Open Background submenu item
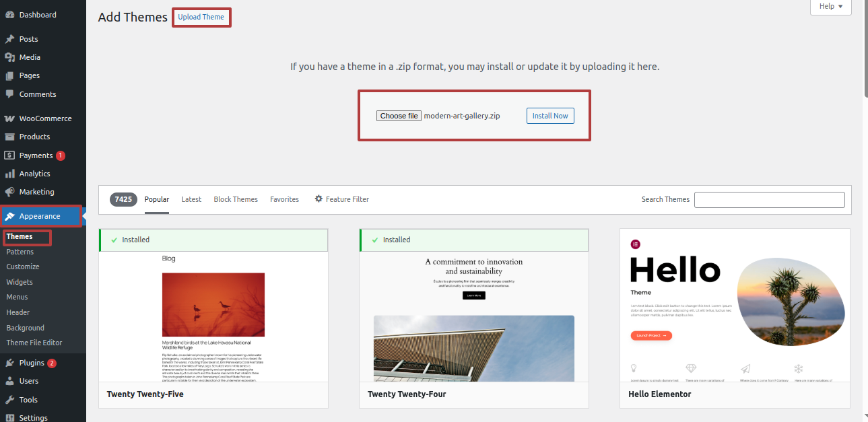This screenshot has height=422, width=868. pos(25,328)
